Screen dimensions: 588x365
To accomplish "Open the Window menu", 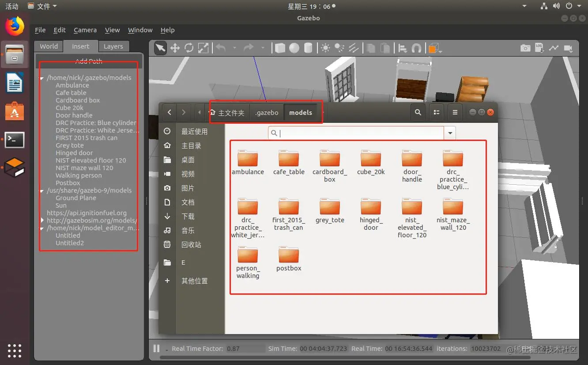I will coord(140,30).
